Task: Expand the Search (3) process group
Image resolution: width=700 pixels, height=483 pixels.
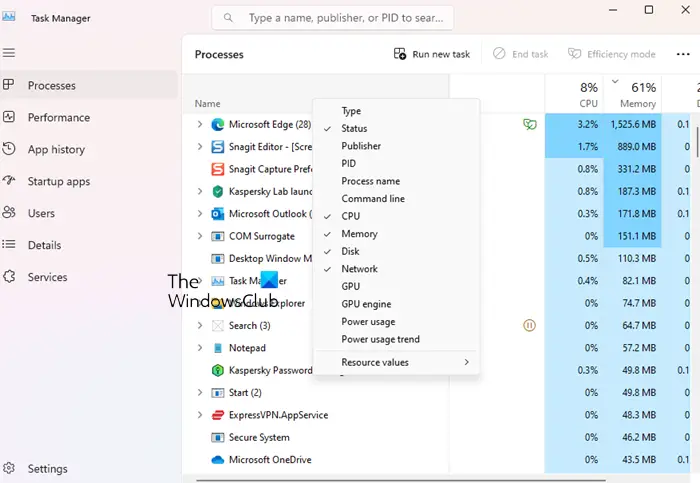Action: pyautogui.click(x=200, y=325)
